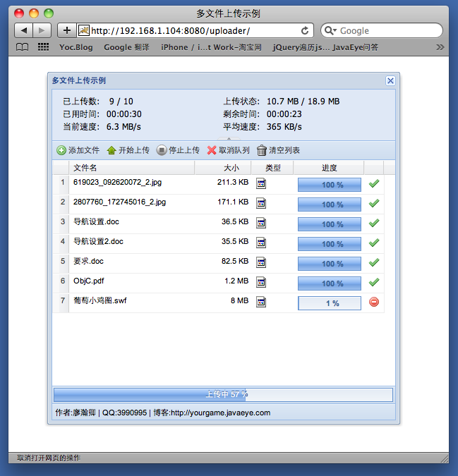Reload the page with refresh icon

click(x=305, y=30)
